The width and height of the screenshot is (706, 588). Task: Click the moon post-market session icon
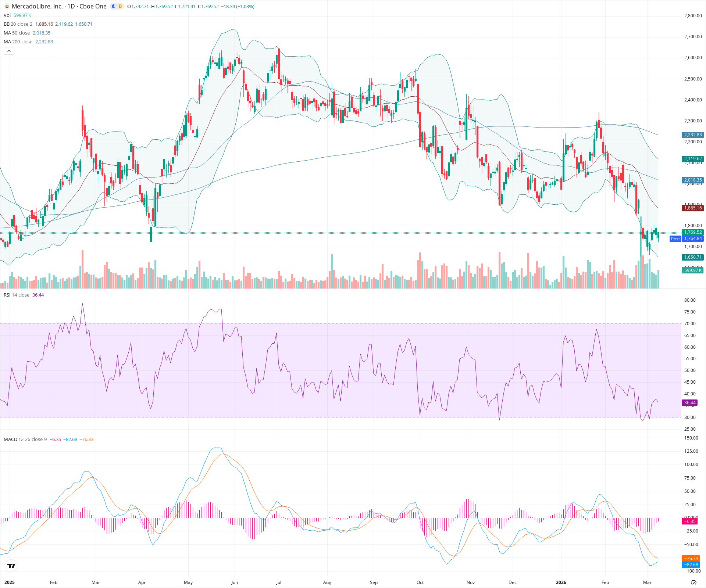[114, 6]
